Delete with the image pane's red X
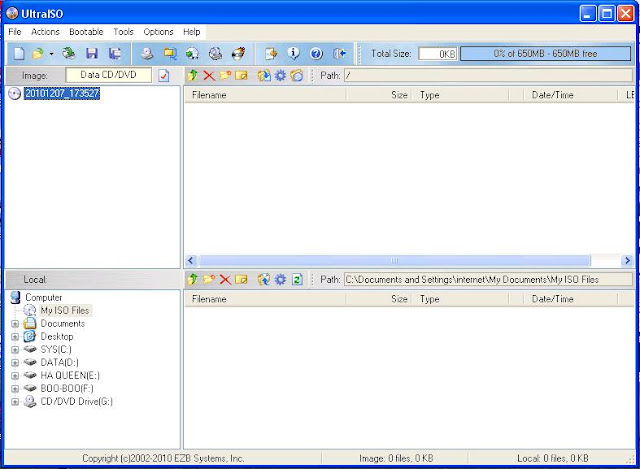 click(x=209, y=76)
